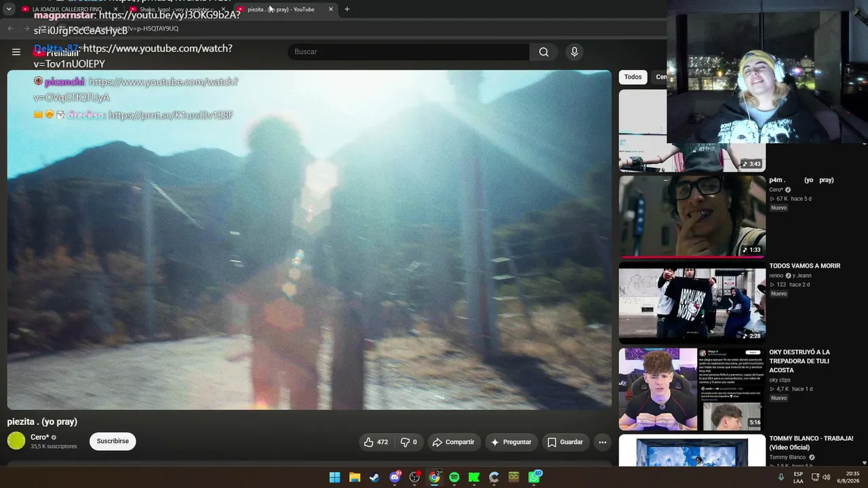Viewport: 868px width, 488px height.
Task: Close the LA JOAQUI tab
Action: pos(115,9)
